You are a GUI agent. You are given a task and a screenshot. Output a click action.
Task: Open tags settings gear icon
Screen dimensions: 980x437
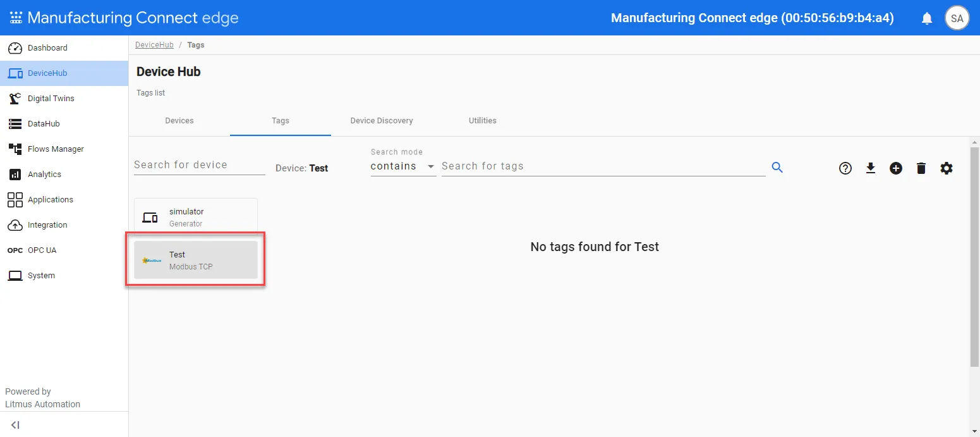tap(947, 168)
